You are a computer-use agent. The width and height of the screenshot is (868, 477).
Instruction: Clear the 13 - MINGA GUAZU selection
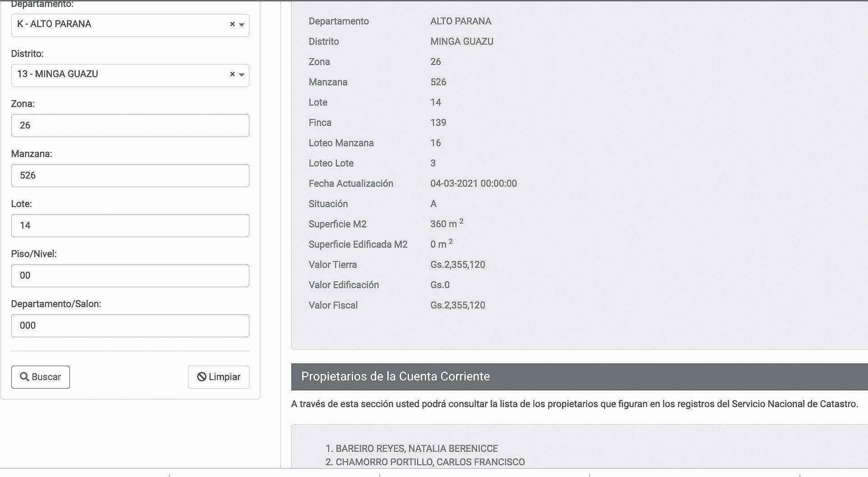click(x=232, y=74)
